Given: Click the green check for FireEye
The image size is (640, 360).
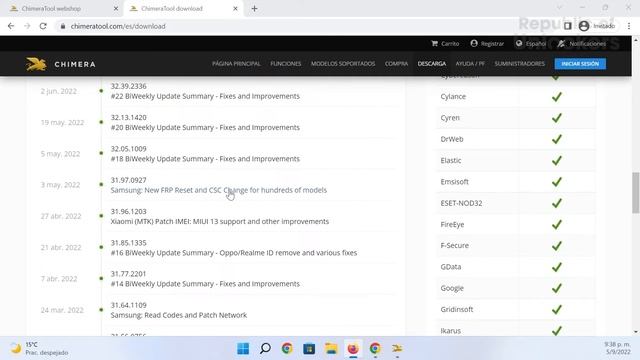Looking at the screenshot, I should (x=557, y=224).
